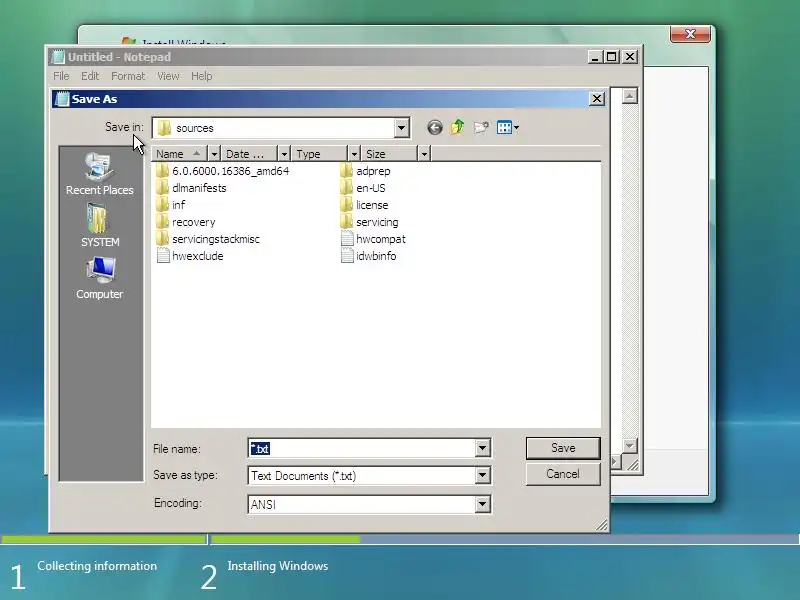Maximize the Notepad window
Screen dimensions: 800x600
[612, 57]
